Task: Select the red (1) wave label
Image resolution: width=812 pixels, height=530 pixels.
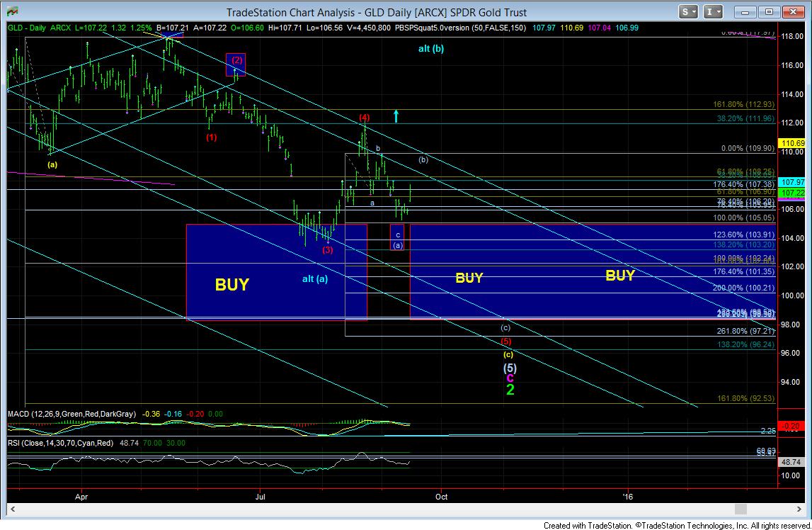Action: click(211, 137)
